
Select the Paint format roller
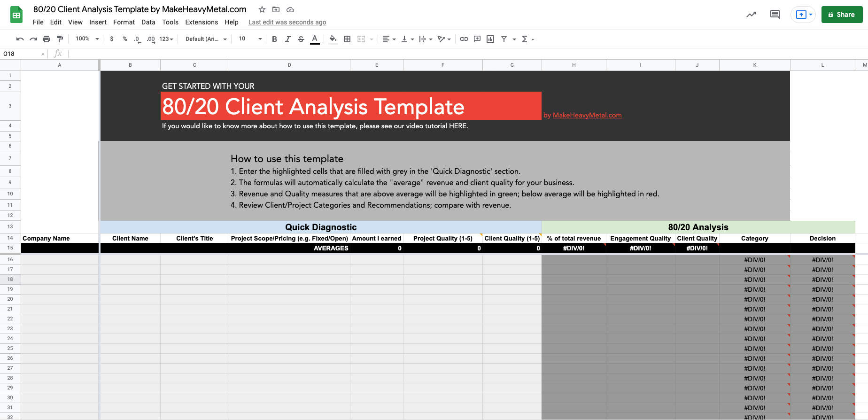click(x=60, y=39)
